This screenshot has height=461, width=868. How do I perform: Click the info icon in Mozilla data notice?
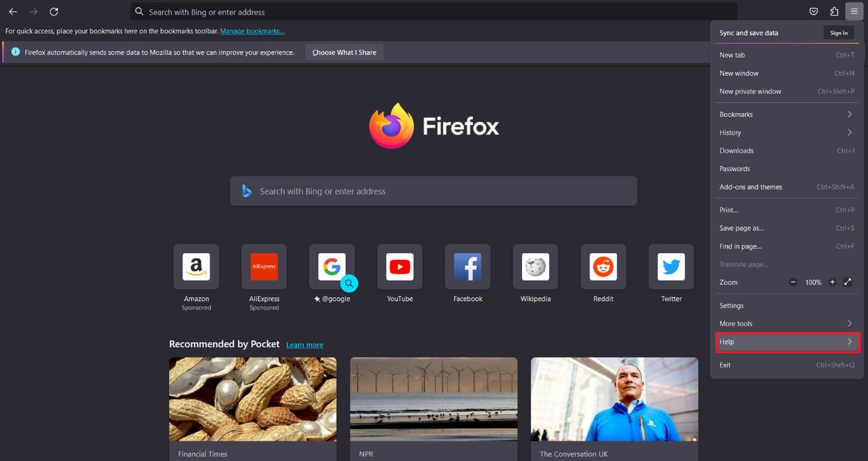coord(16,52)
